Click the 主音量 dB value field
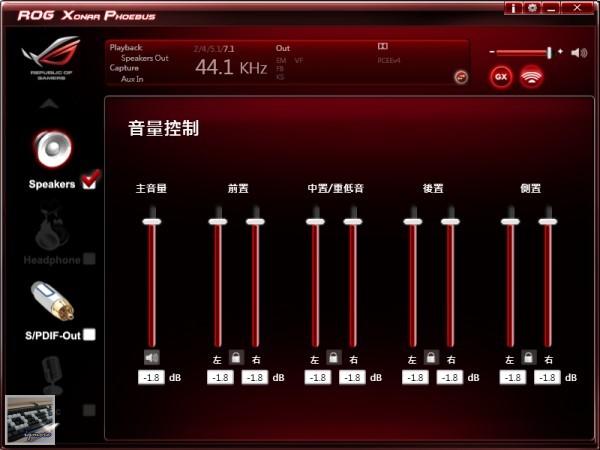 (152, 377)
